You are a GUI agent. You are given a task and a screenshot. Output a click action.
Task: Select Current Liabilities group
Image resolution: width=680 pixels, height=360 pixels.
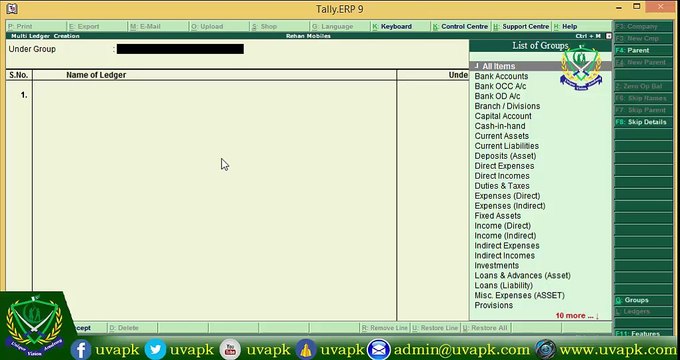click(507, 146)
